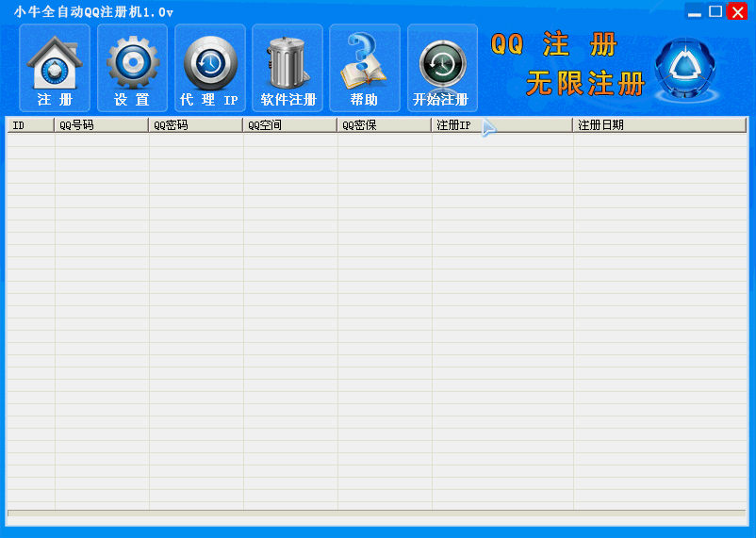Image resolution: width=756 pixels, height=538 pixels.
Task: Click the horizontal scrollbar below the table
Action: [x=377, y=514]
